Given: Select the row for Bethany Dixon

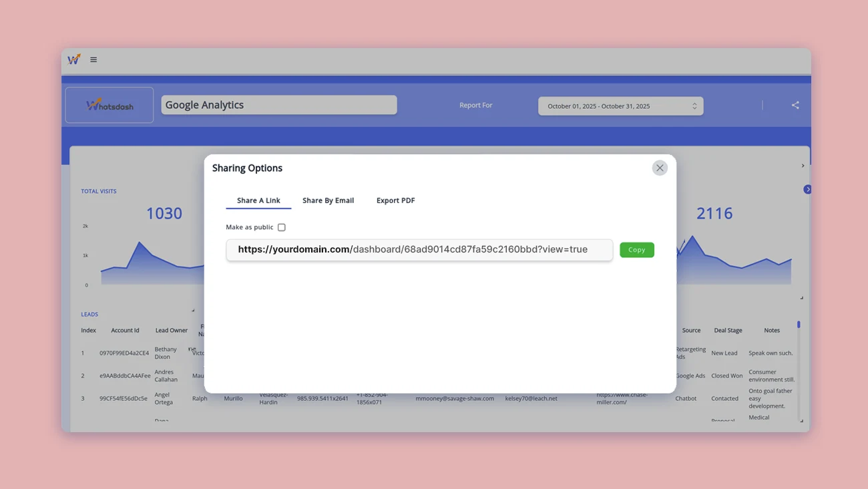Looking at the screenshot, I should [165, 353].
